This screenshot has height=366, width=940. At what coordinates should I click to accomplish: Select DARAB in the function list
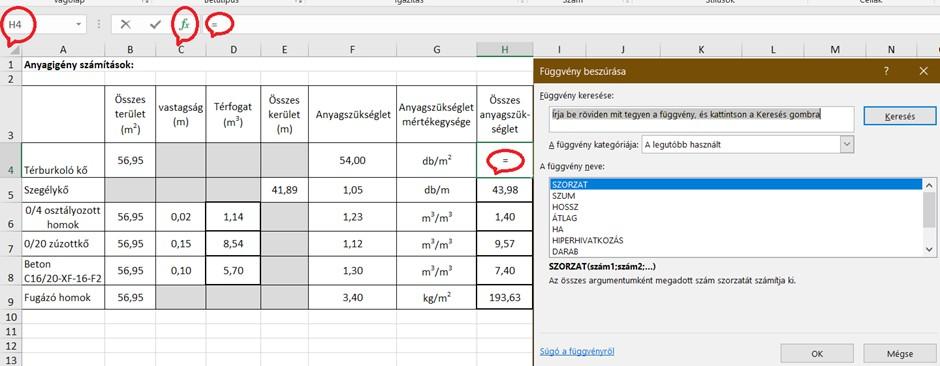tap(737, 251)
